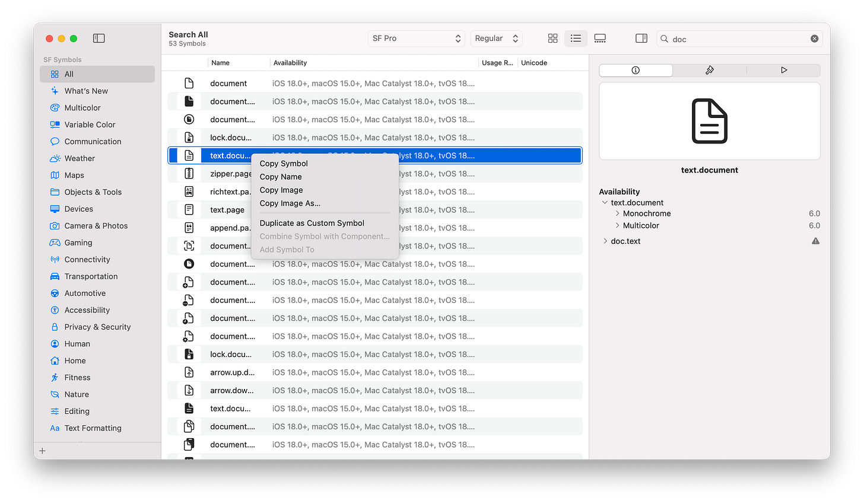
Task: Click the text.document symbol preview
Action: pos(710,122)
